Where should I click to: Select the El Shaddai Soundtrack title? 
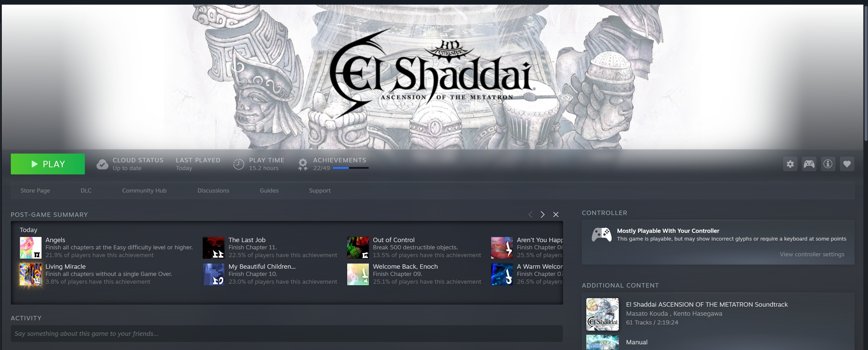(707, 305)
